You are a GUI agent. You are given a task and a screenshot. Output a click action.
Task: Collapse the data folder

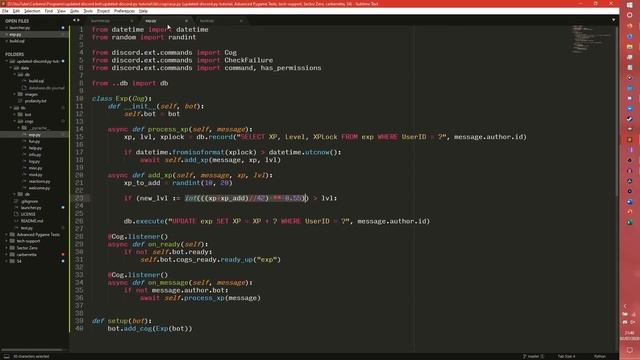click(11, 68)
